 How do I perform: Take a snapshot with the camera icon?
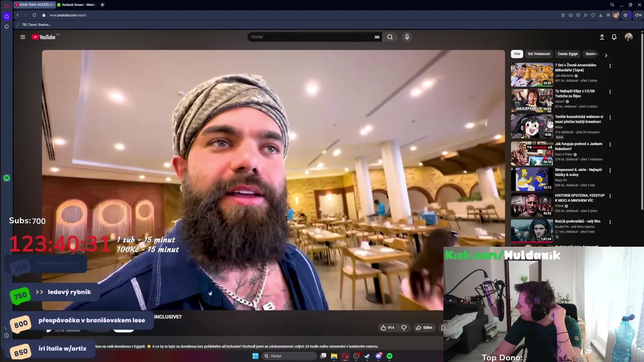coord(571,15)
